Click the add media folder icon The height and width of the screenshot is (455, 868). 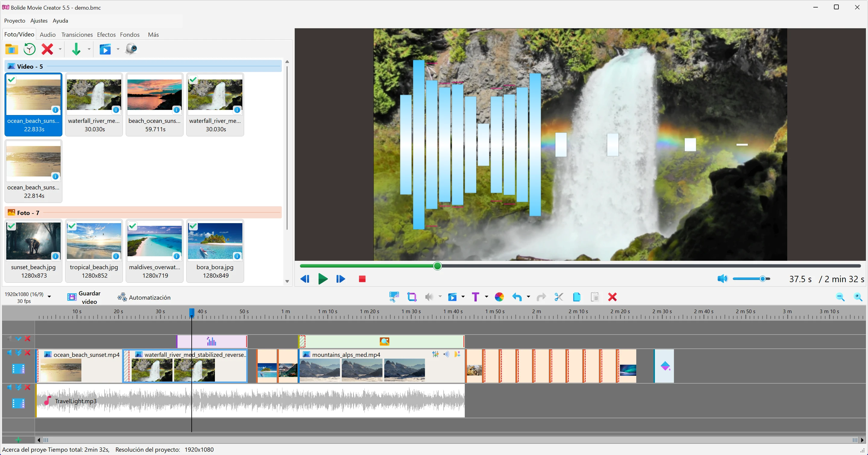[11, 49]
